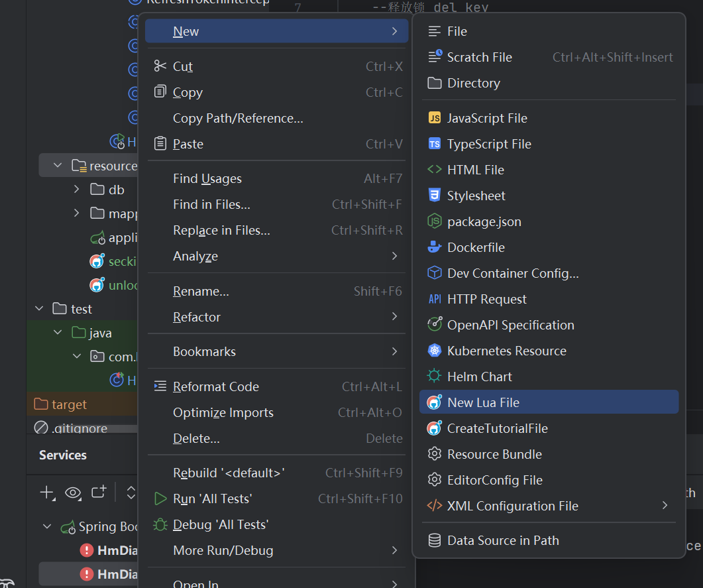
Task: Click the TypeScript File TS icon
Action: coord(434,144)
